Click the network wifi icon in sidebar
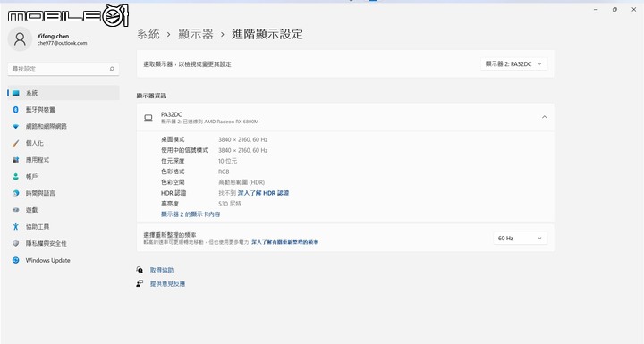Image resolution: width=644 pixels, height=344 pixels. (x=15, y=127)
